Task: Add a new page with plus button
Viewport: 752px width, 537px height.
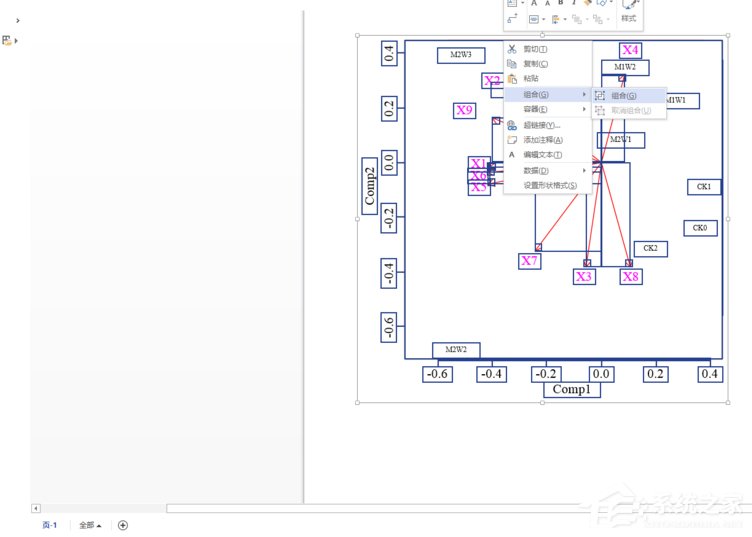Action: click(123, 525)
